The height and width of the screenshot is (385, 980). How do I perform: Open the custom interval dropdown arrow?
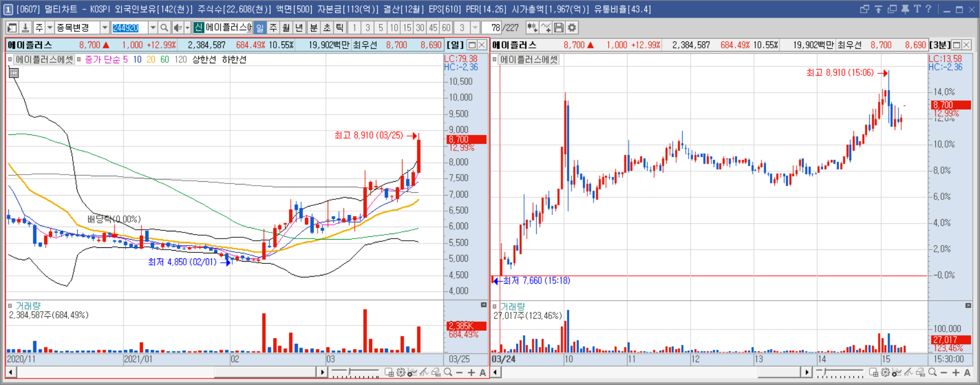475,28
